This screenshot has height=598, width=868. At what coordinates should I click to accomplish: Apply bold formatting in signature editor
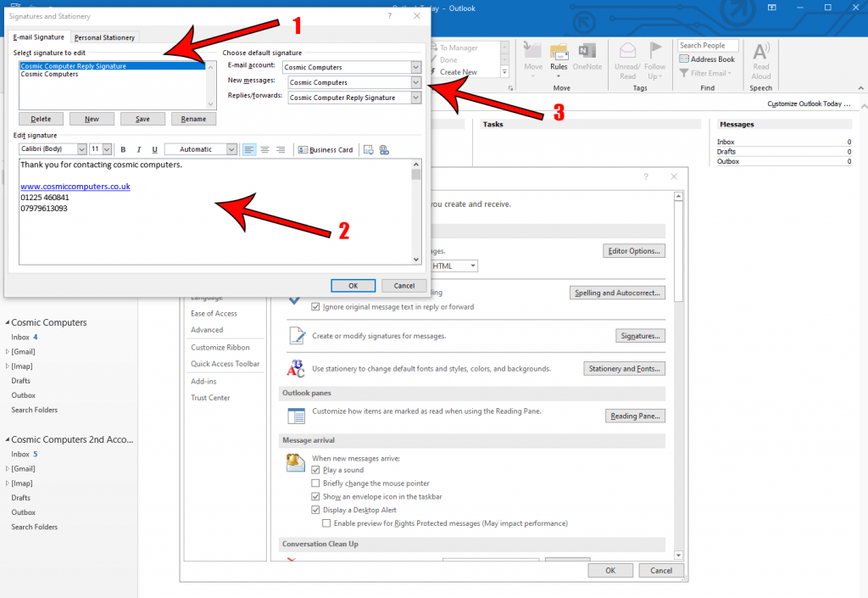[x=124, y=149]
